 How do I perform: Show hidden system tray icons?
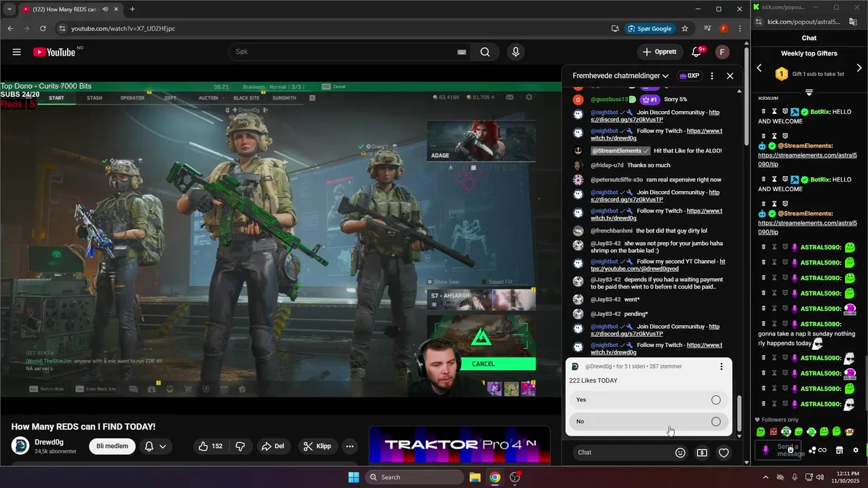pyautogui.click(x=766, y=477)
